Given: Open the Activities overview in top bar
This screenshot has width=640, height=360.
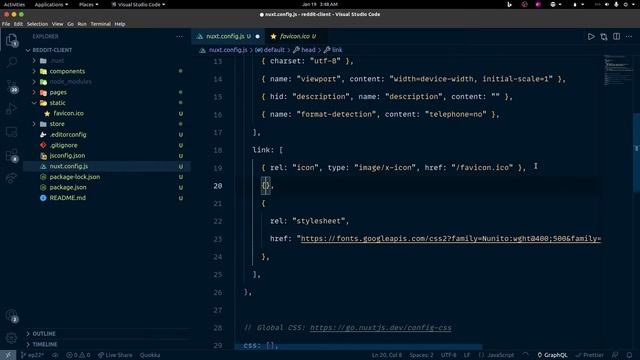Looking at the screenshot, I should 14,4.
